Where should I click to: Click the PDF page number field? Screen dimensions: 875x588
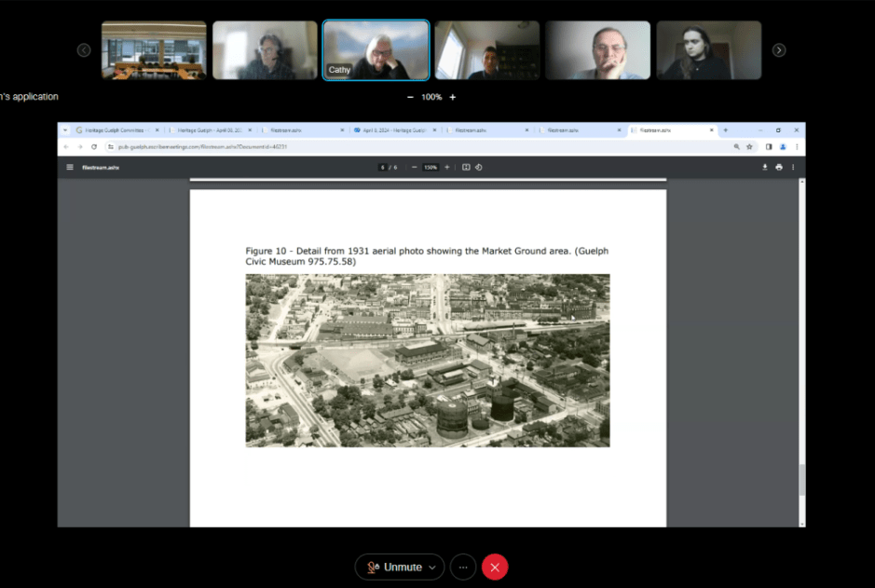(x=382, y=168)
